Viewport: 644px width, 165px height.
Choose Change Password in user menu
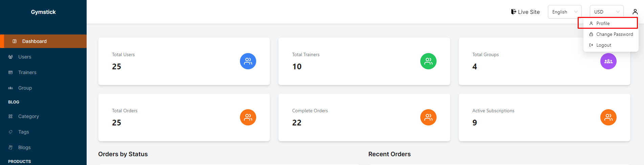click(614, 34)
